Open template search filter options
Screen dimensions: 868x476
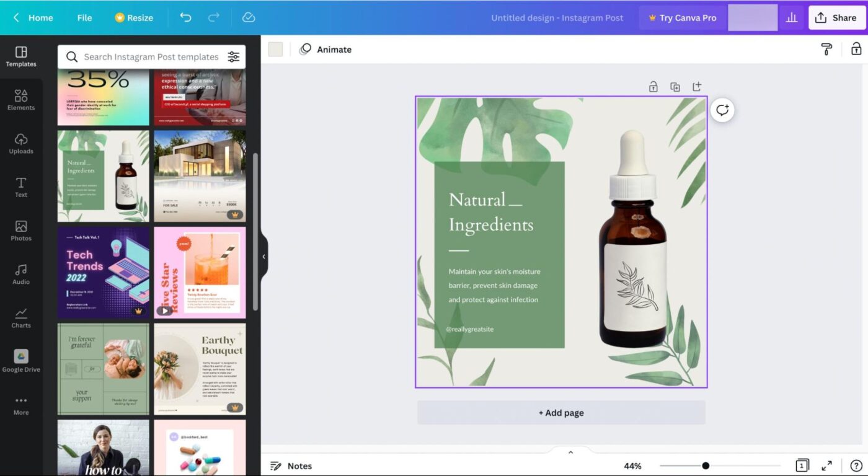click(x=234, y=56)
